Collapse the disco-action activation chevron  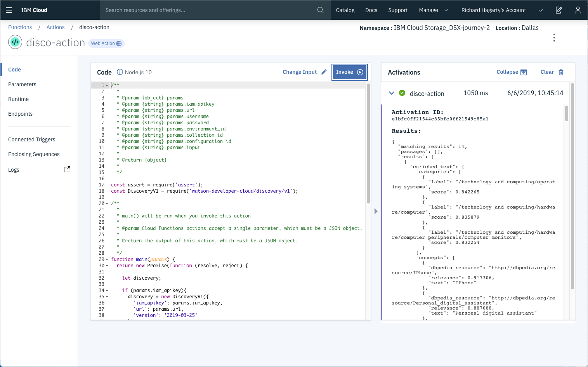coord(392,93)
